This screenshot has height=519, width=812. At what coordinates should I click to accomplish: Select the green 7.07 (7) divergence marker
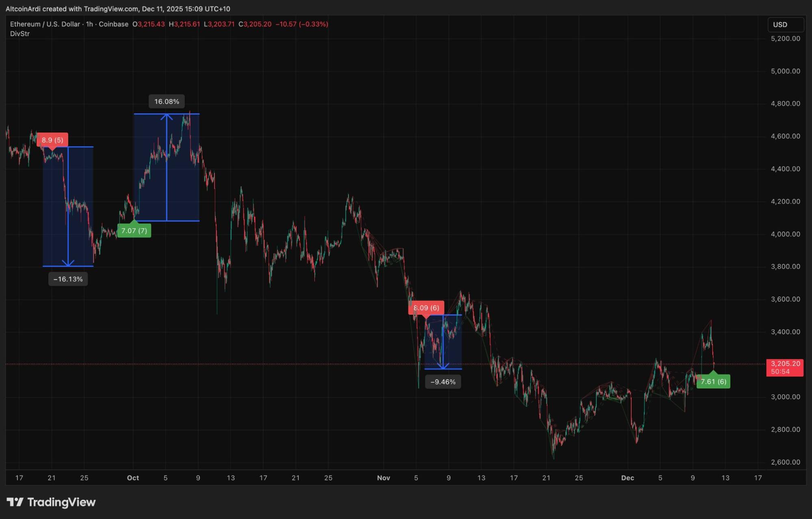tap(134, 231)
